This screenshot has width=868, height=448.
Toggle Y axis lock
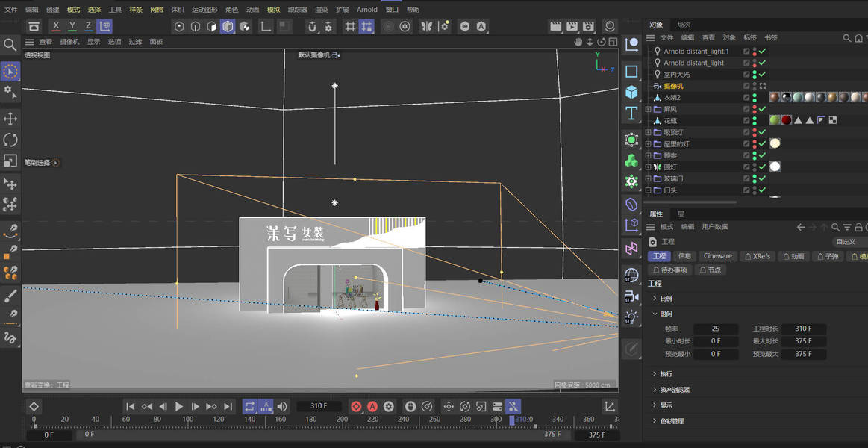point(72,26)
